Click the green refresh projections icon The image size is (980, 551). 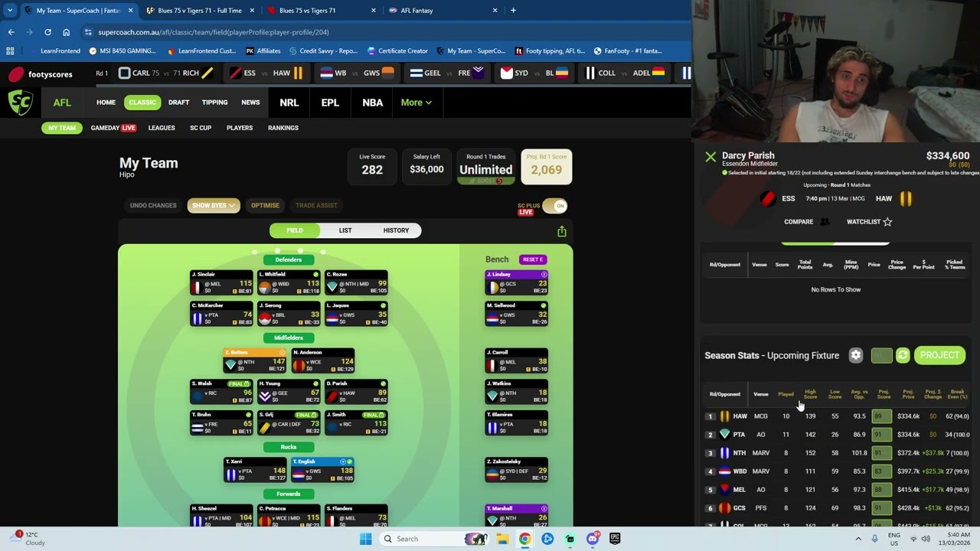pyautogui.click(x=903, y=355)
